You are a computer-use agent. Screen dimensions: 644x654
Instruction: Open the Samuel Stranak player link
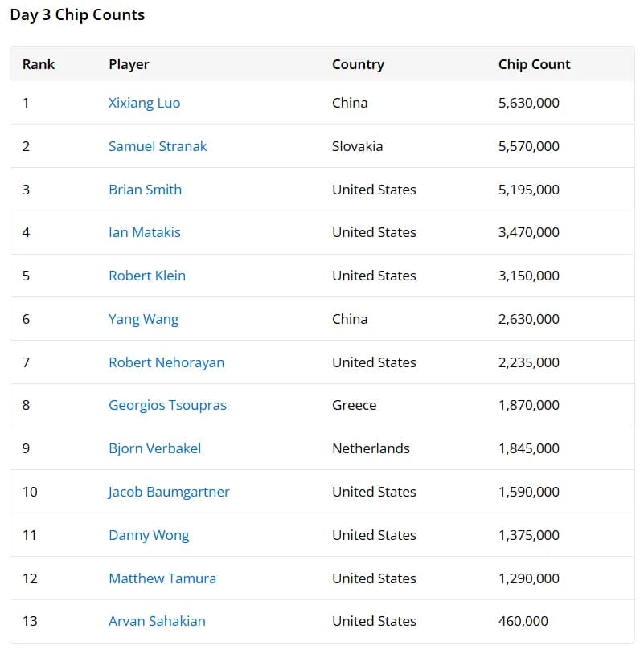158,146
